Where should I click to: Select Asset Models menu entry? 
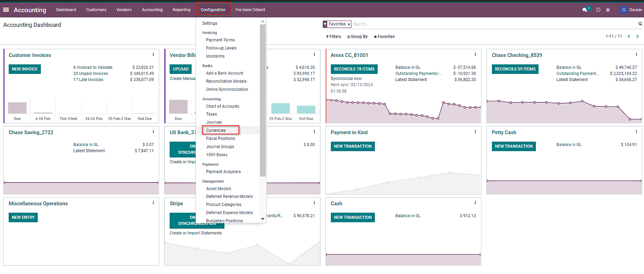[x=219, y=188]
